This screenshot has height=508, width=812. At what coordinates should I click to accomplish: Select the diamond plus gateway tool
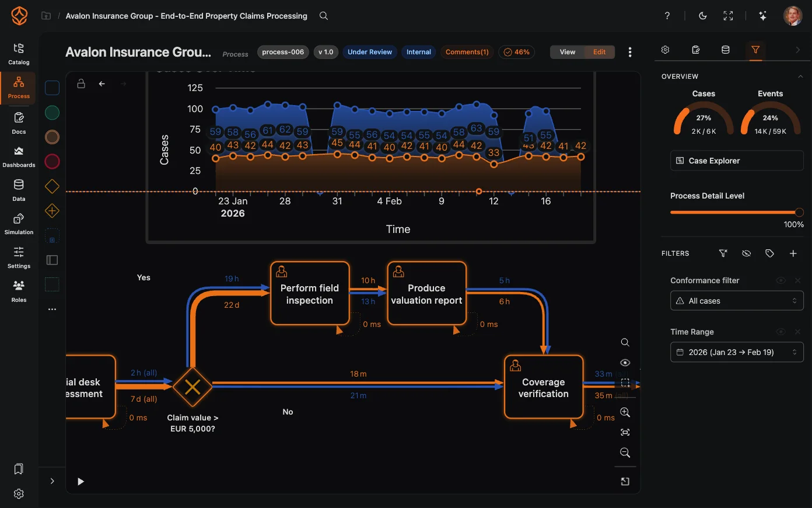[x=52, y=211]
